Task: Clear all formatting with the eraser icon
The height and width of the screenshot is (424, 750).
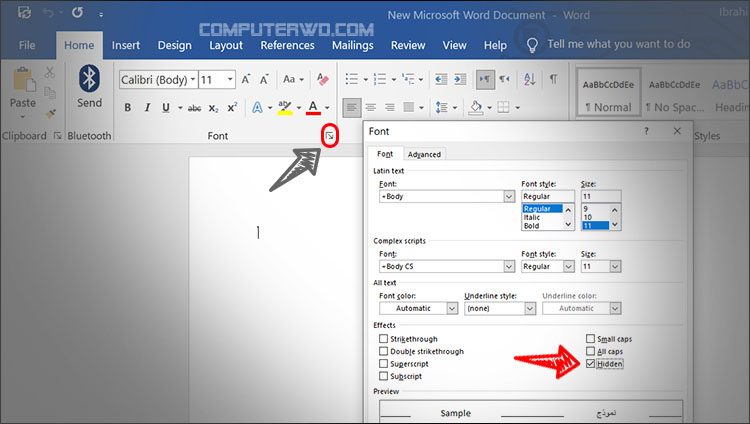Action: pos(322,79)
